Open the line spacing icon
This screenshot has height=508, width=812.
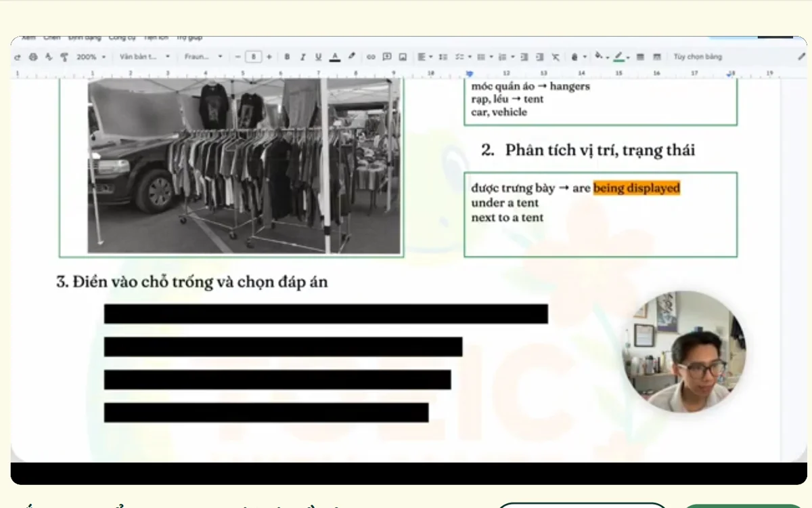pos(443,57)
